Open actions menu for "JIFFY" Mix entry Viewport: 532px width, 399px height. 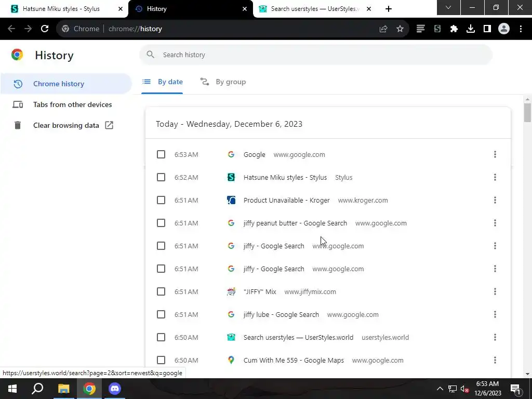point(495,292)
